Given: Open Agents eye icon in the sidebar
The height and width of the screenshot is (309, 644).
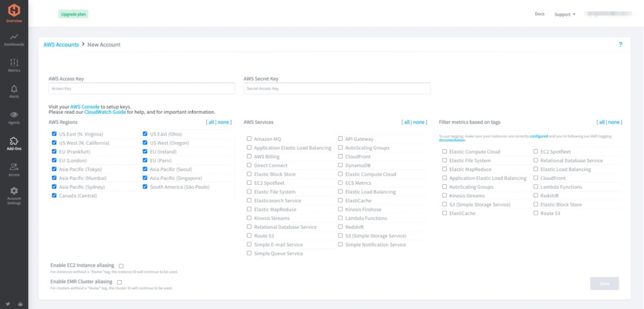Looking at the screenshot, I should click(14, 118).
